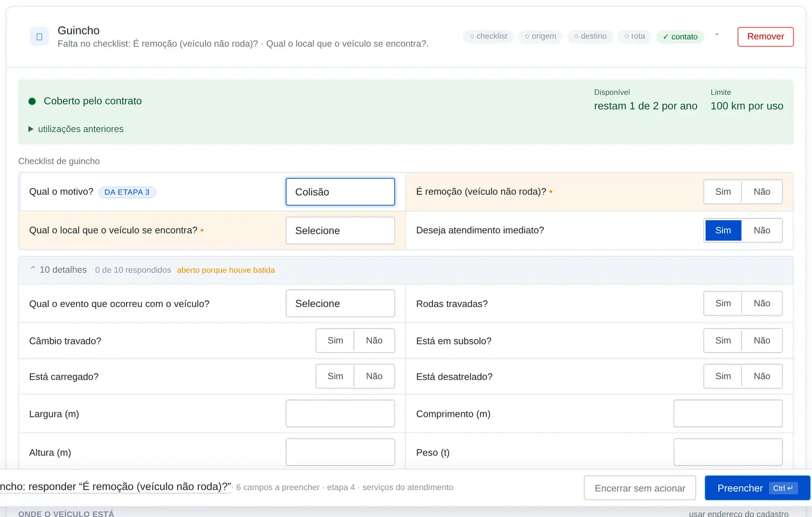
Task: Collapse the Guincho card with the caret
Action: [717, 36]
